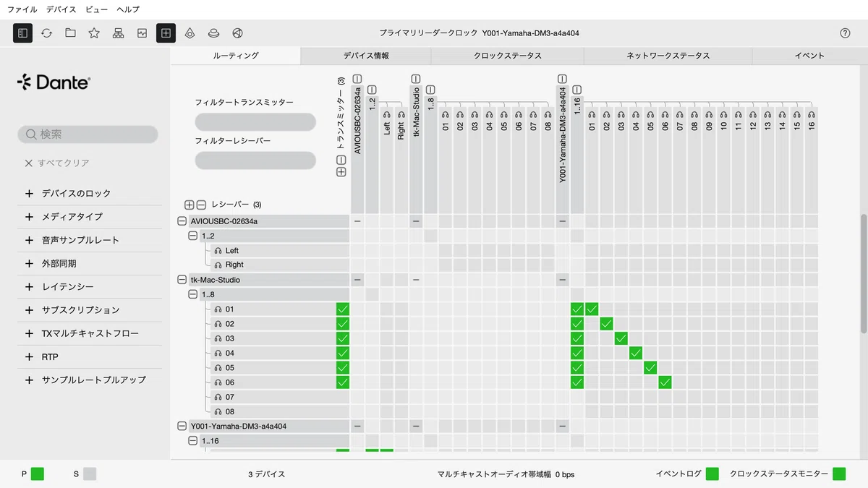Click the star favorites icon
Image resolution: width=868 pixels, height=488 pixels.
tap(94, 33)
